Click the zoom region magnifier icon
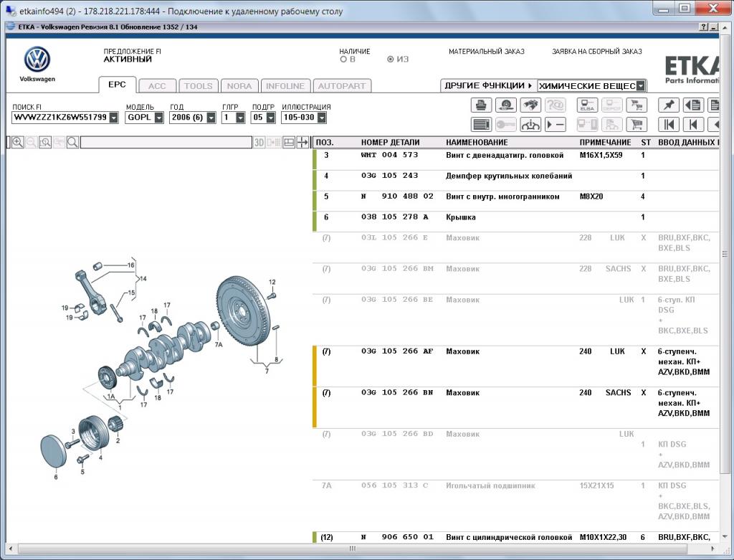Screen dimensions: 734x560 [45, 143]
